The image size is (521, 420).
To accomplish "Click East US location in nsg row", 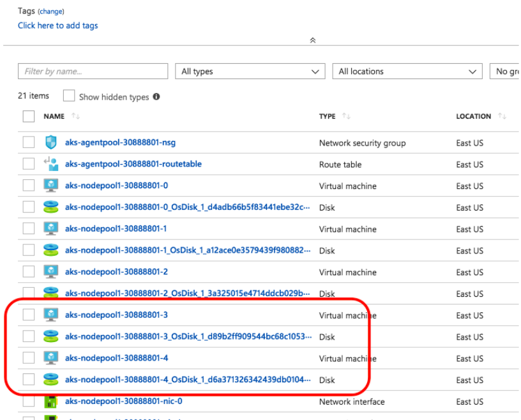I will click(x=469, y=143).
